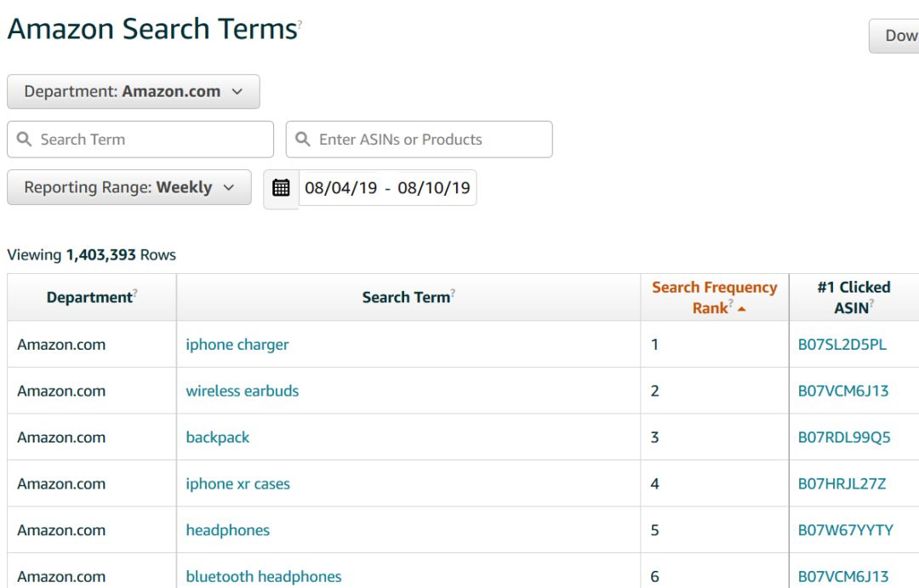This screenshot has height=588, width=919.
Task: Click the help mark beside Amazon Search Terms title
Action: pos(300,24)
